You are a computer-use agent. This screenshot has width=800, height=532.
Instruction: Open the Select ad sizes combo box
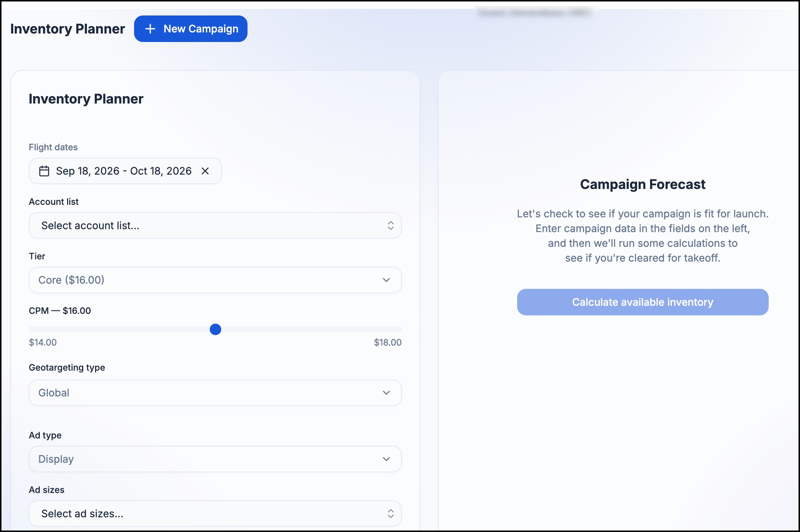[215, 514]
